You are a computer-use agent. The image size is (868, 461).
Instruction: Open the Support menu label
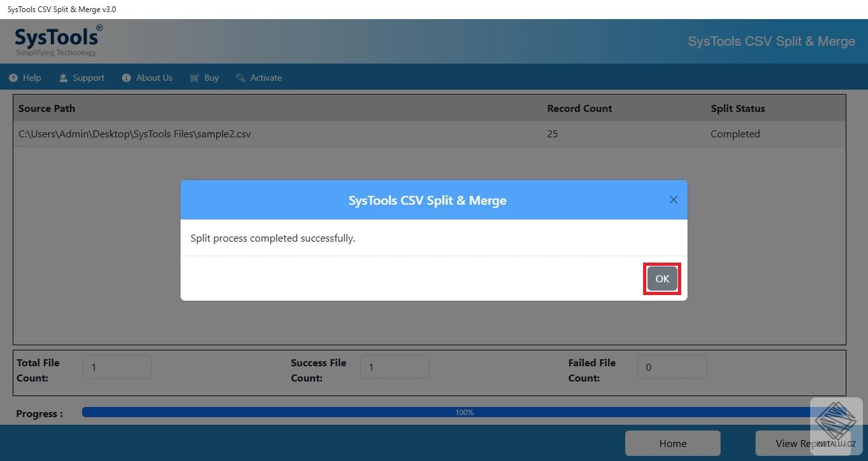[88, 78]
